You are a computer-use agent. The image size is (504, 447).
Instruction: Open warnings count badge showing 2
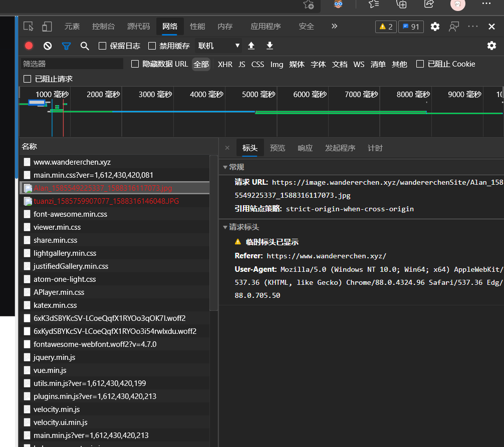386,27
